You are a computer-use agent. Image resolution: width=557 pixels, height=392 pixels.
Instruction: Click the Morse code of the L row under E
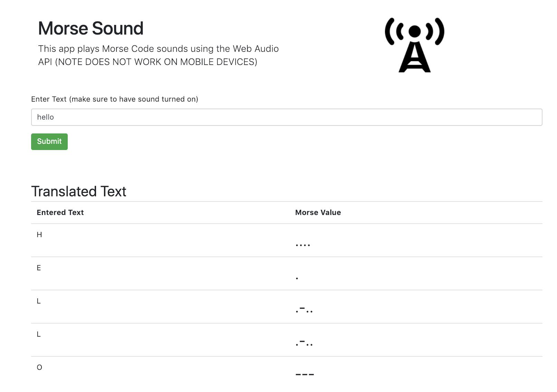304,310
